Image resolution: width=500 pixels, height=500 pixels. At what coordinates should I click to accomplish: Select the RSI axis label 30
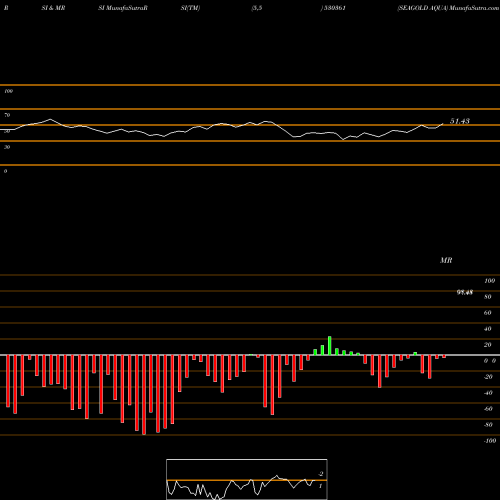7,147
